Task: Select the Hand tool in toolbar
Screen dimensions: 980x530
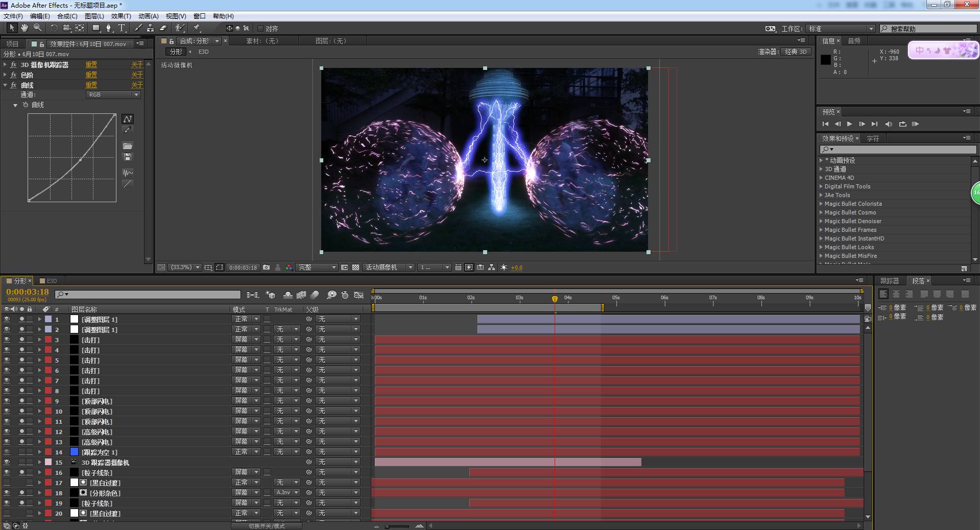Action: pyautogui.click(x=24, y=28)
